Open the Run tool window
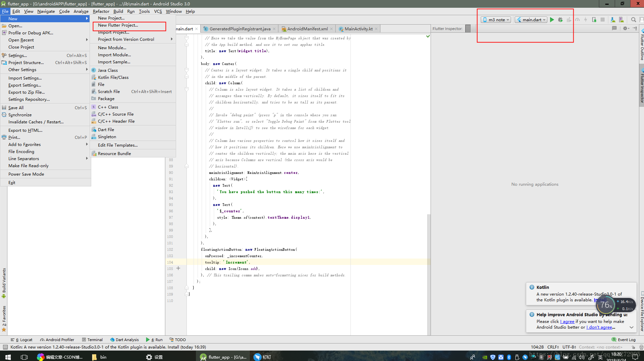Screen dimensions: 644x361 pyautogui.click(x=154, y=340)
